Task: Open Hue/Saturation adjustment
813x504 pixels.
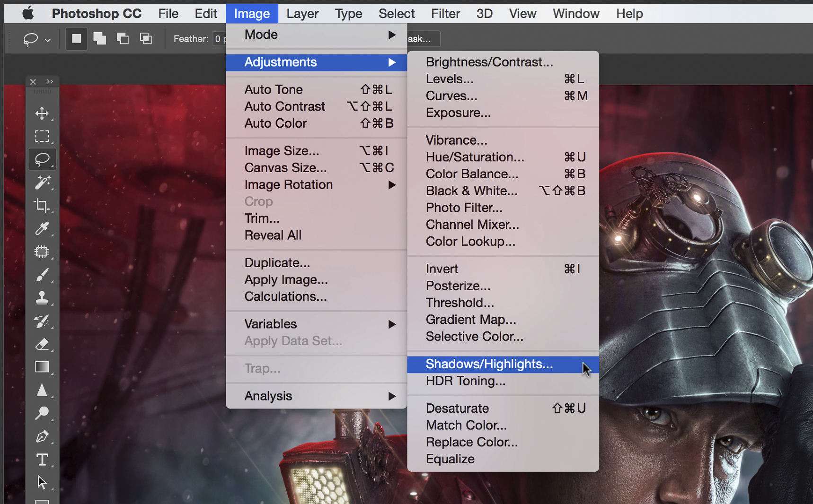Action: [503, 157]
